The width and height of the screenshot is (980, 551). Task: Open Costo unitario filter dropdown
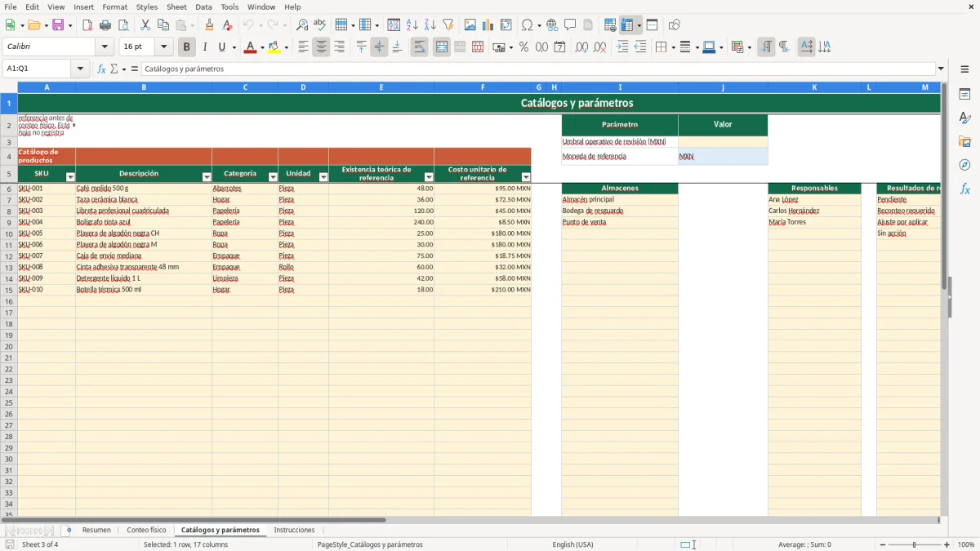(x=526, y=177)
